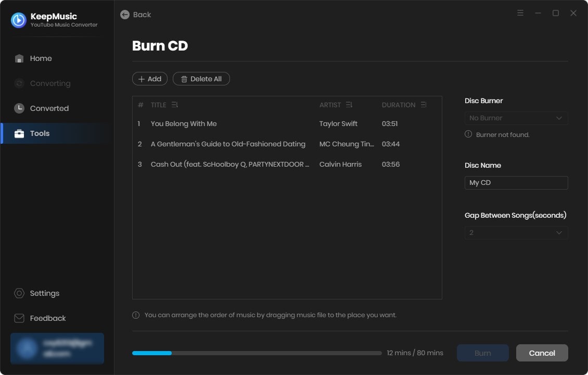Viewport: 588px width, 375px height.
Task: Open the Gap Between Songs dropdown
Action: pos(516,233)
